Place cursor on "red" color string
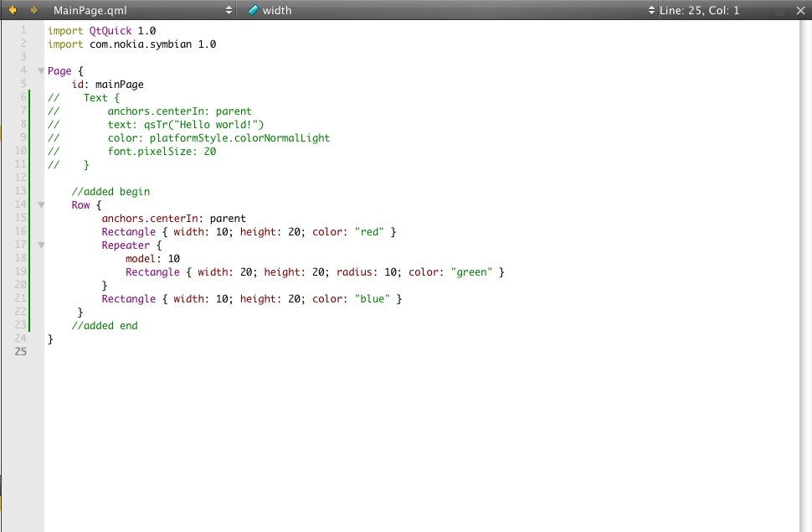Viewport: 812px width, 532px height. (x=369, y=232)
